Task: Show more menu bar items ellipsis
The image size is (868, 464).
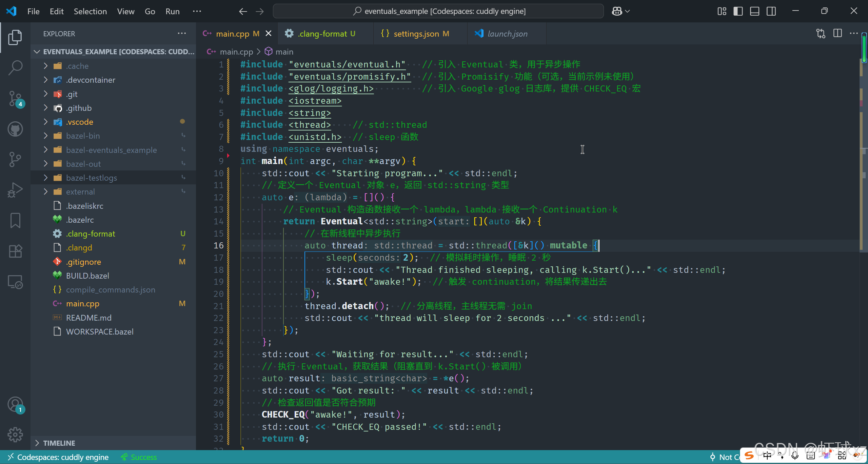Action: coord(197,11)
